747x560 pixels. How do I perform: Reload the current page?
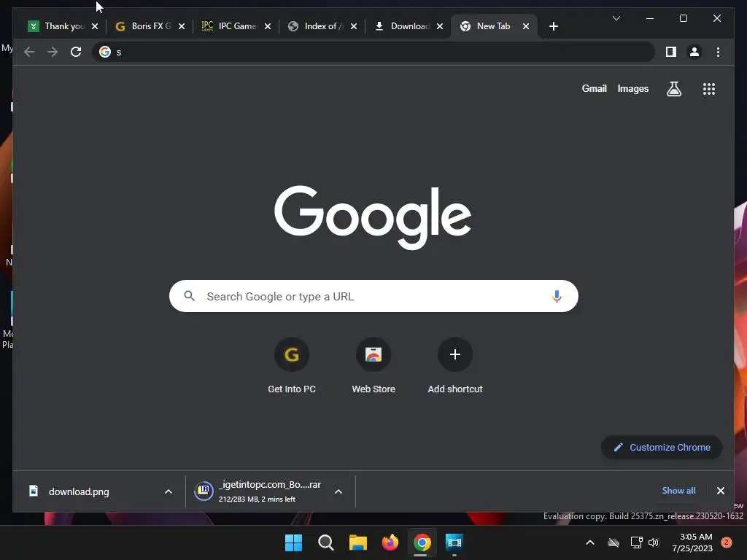76,52
